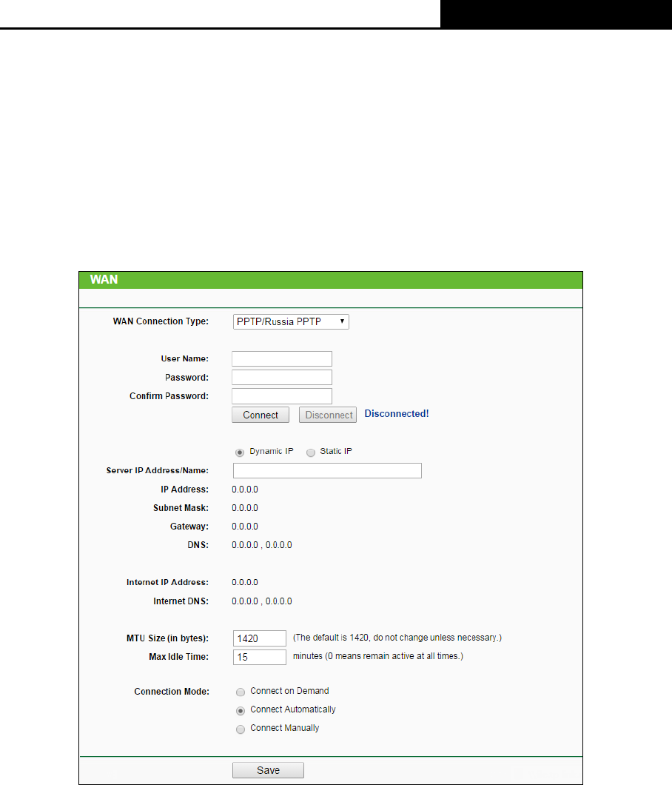This screenshot has height=785, width=672.
Task: Click the Server IP Address/Name field
Action: click(x=327, y=470)
